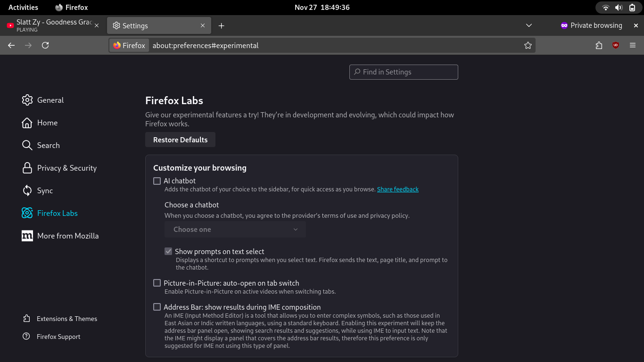This screenshot has width=644, height=362.
Task: Open the list all tabs chevron
Action: [x=529, y=25]
